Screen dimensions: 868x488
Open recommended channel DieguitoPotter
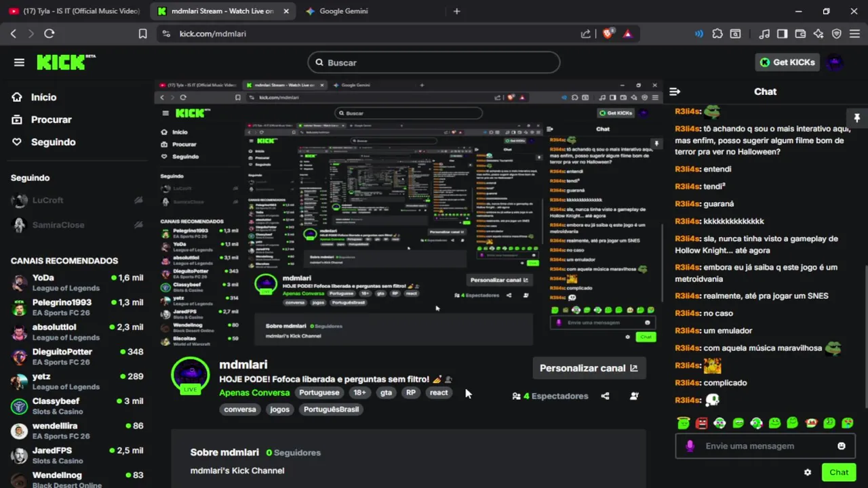pos(78,357)
